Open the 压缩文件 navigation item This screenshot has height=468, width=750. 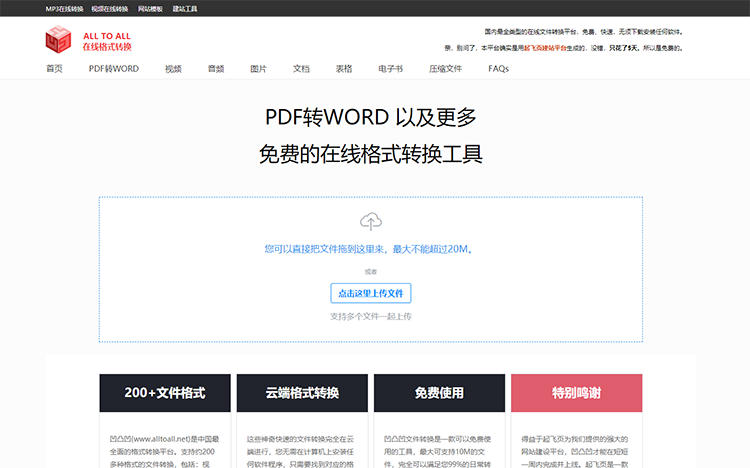[445, 69]
